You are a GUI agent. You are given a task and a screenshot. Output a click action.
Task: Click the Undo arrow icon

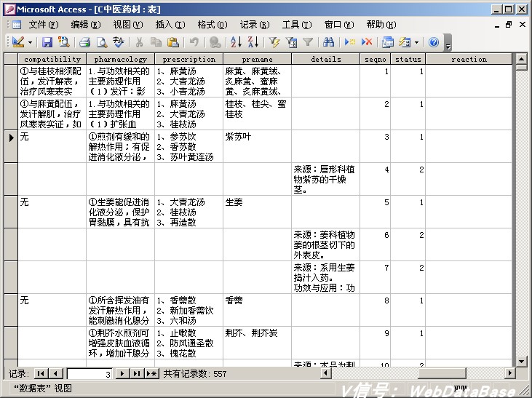tap(194, 42)
